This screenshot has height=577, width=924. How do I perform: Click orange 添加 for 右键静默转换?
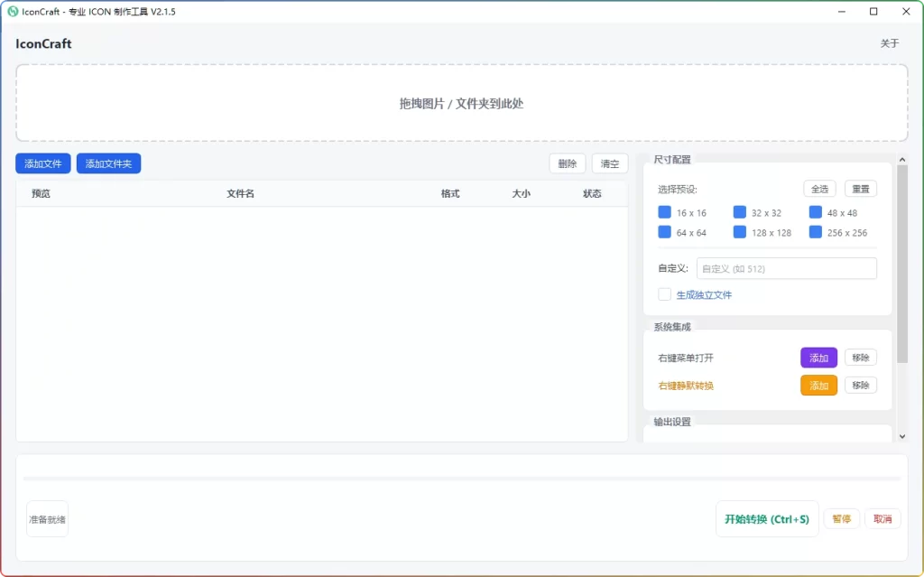[x=818, y=385]
